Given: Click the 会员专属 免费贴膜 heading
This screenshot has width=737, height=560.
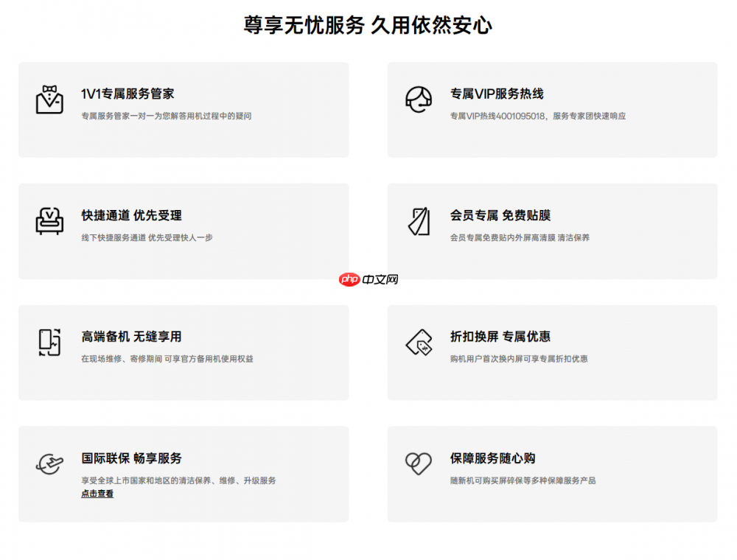Looking at the screenshot, I should (x=500, y=215).
